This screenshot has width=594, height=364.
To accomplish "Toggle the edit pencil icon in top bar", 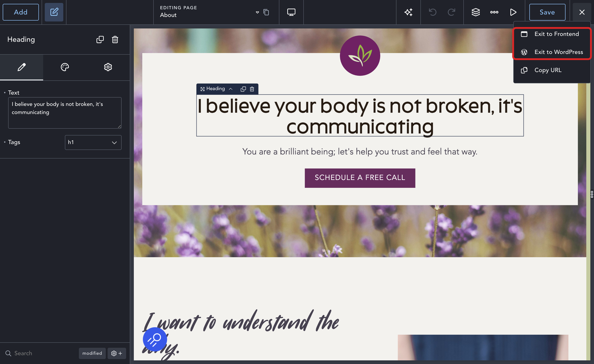I will [x=54, y=12].
